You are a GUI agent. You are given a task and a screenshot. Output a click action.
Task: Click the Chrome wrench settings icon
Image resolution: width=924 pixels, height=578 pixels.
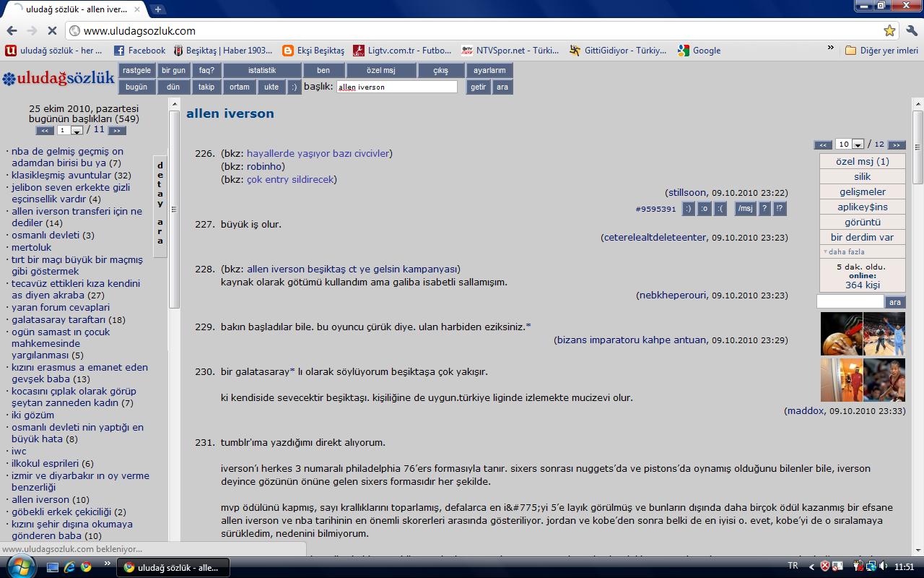click(x=911, y=30)
